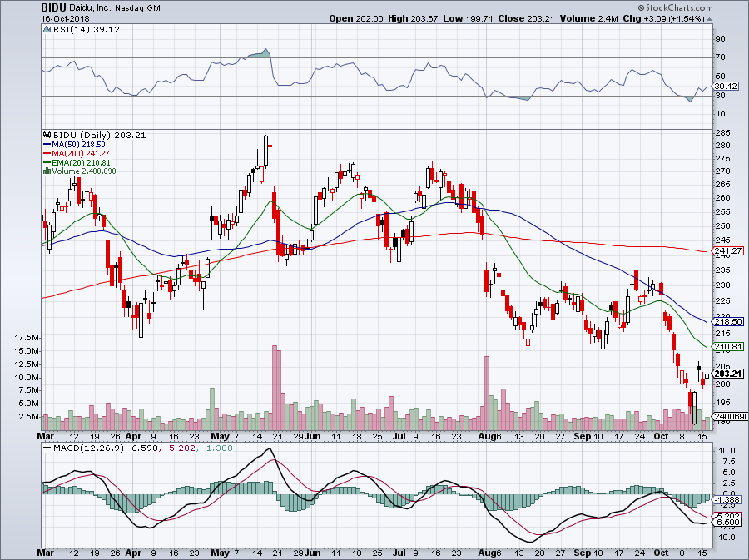The width and height of the screenshot is (749, 560).
Task: Click the green EMA(20) legend line swatch
Action: (47, 162)
